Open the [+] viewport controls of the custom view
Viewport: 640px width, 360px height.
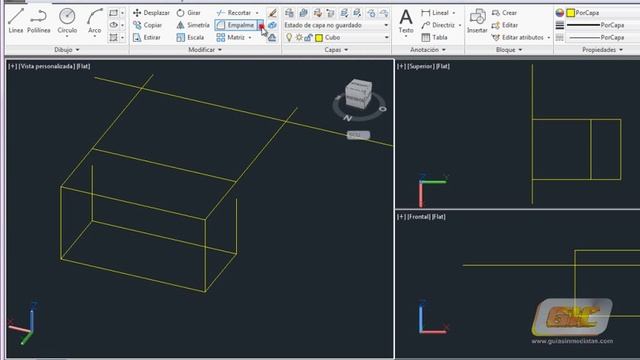[13, 66]
